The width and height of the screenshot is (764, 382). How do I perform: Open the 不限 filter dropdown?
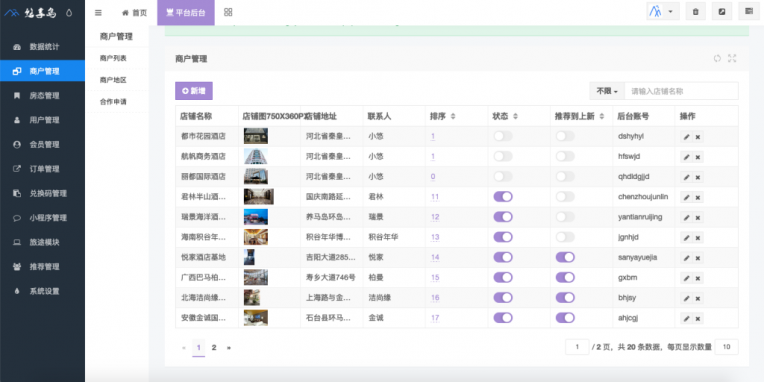(607, 91)
